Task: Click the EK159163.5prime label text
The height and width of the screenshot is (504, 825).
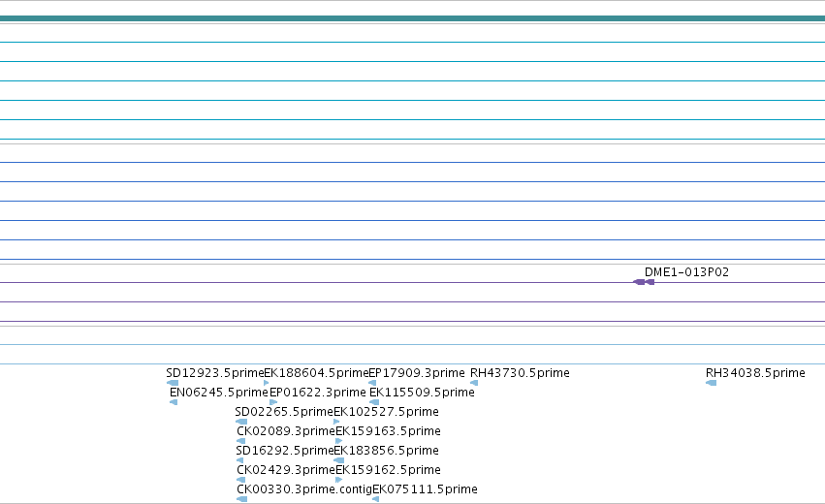Action: [x=389, y=431]
